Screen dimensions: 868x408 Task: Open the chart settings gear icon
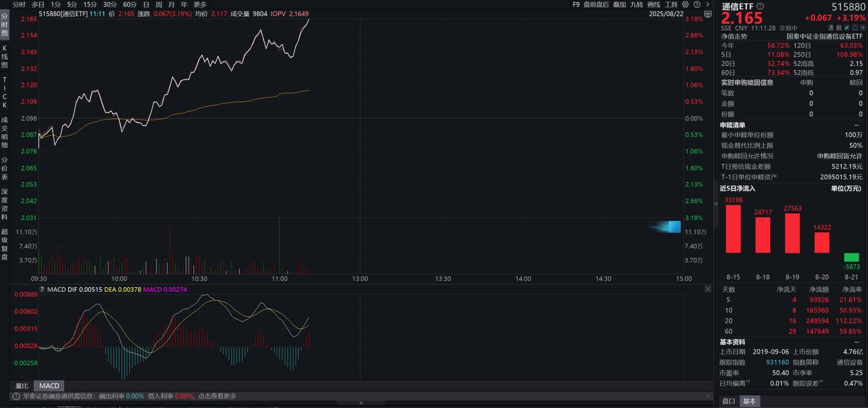[685, 5]
